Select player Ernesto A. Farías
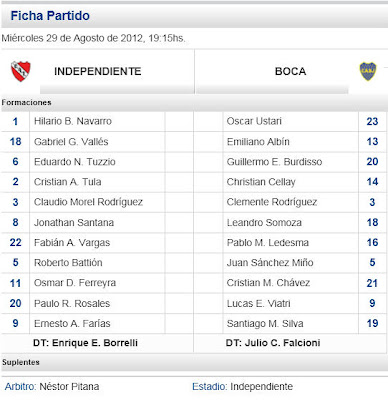 pyautogui.click(x=72, y=323)
